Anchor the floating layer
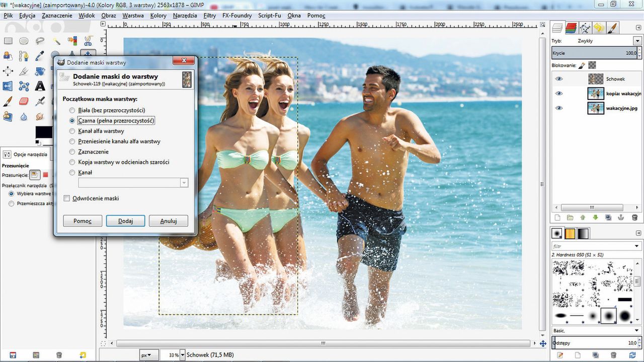The image size is (644, 362). pos(621,218)
